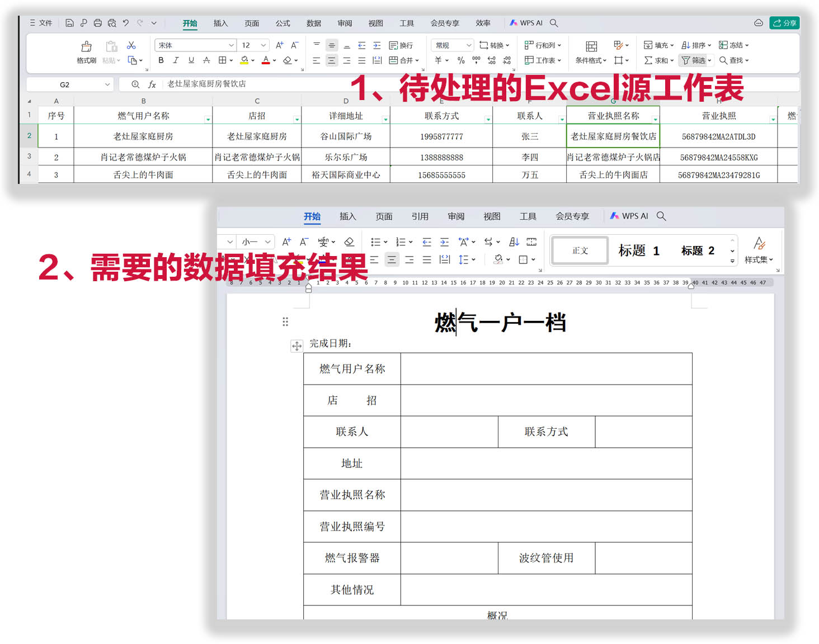Toggle Strikethrough in the spreadsheet ribbon

tap(206, 60)
